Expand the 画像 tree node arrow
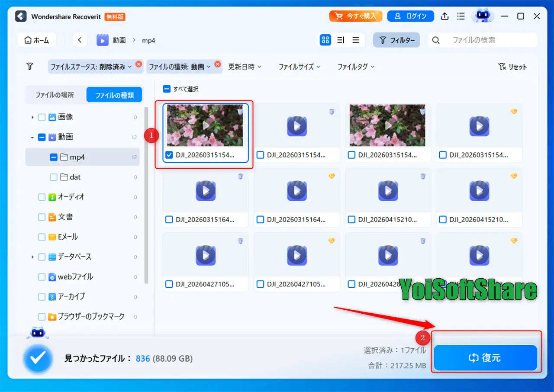The width and height of the screenshot is (554, 392). (32, 117)
